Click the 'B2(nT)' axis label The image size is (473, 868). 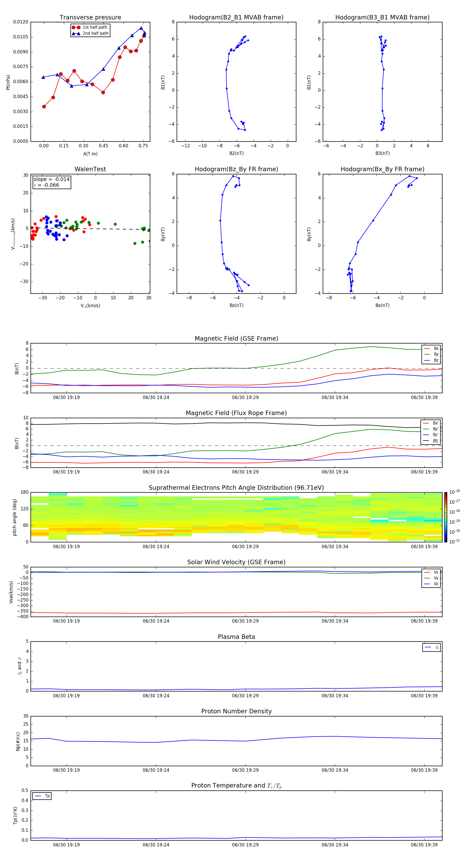[x=236, y=154]
